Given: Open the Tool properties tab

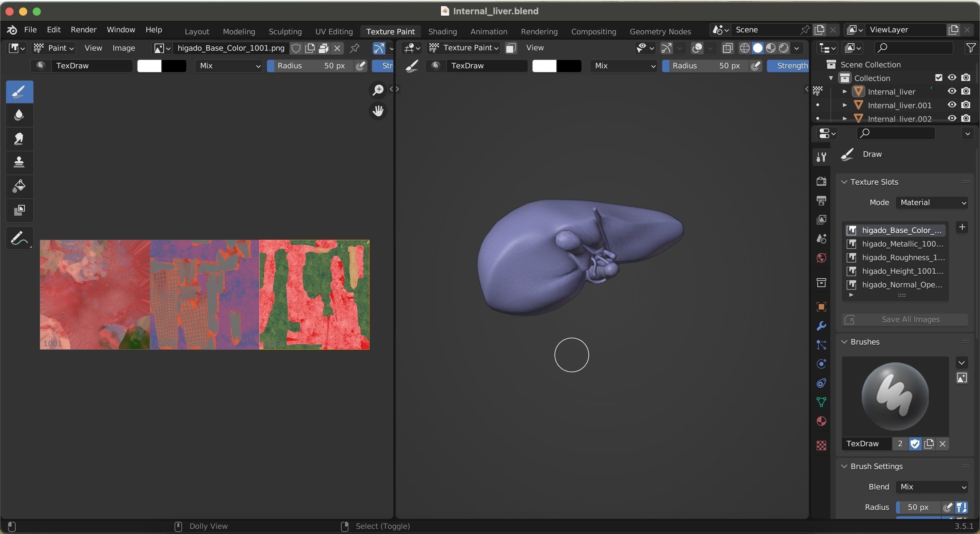Looking at the screenshot, I should [x=821, y=157].
